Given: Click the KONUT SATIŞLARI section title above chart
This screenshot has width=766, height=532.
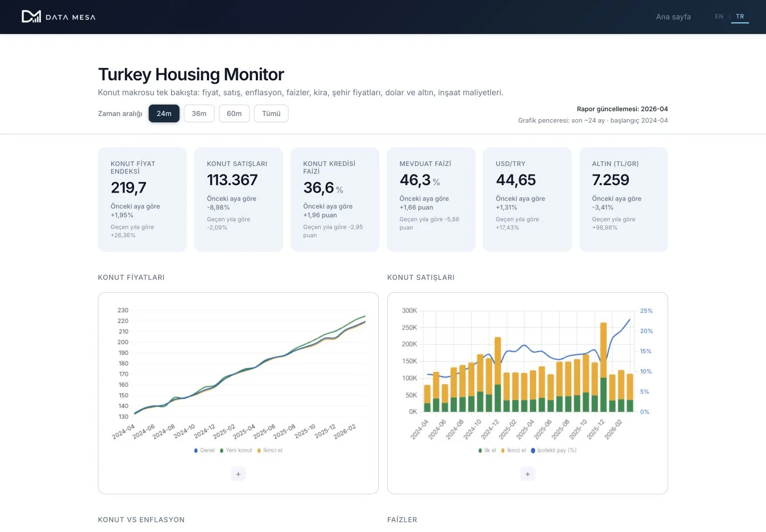Looking at the screenshot, I should point(421,277).
